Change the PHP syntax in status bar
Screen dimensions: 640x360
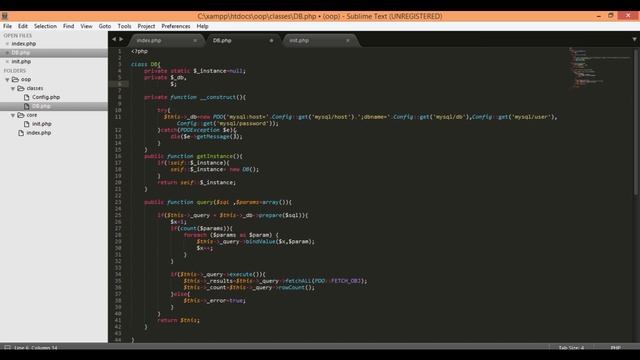click(616, 348)
